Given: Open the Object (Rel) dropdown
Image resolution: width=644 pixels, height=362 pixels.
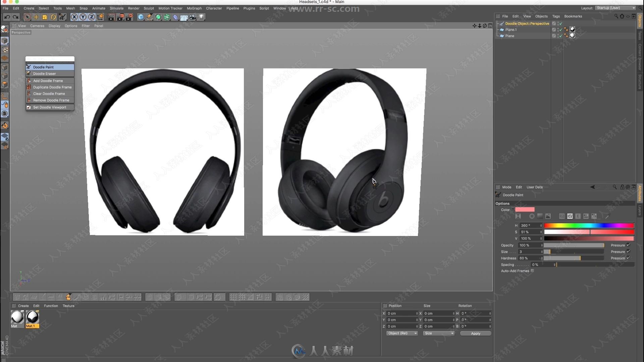Looking at the screenshot, I should (402, 334).
